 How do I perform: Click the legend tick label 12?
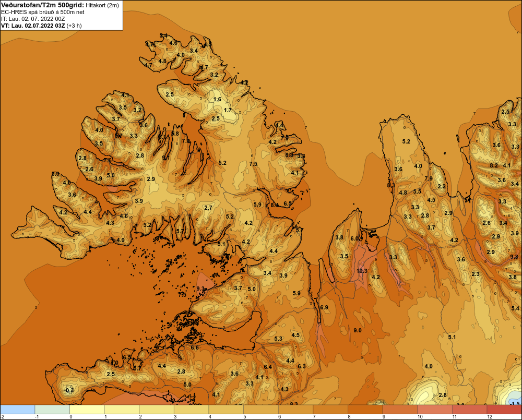pyautogui.click(x=490, y=417)
